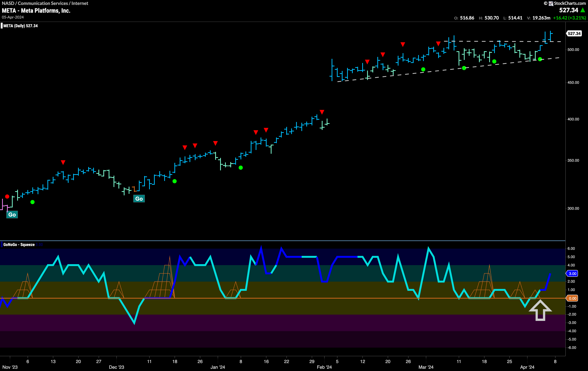Screen dimensions: 588x371
Task: Select the red triangle marker near February 13
Action: click(367, 62)
